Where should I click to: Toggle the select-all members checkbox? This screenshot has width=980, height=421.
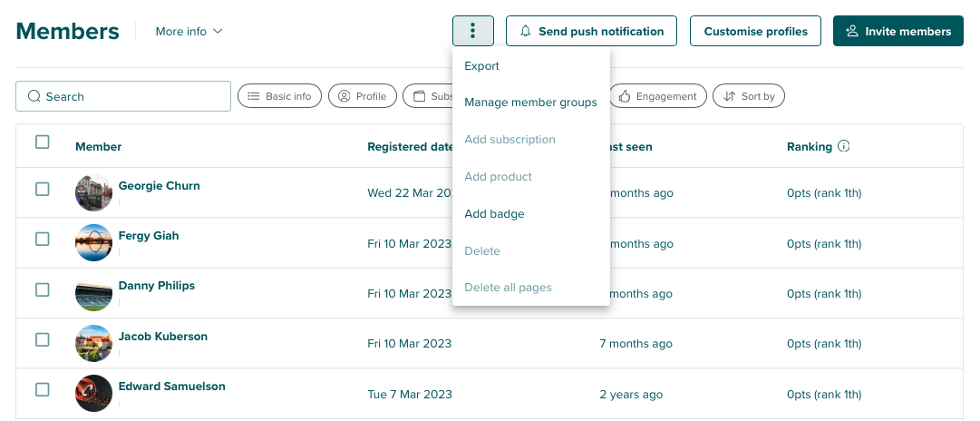point(43,142)
